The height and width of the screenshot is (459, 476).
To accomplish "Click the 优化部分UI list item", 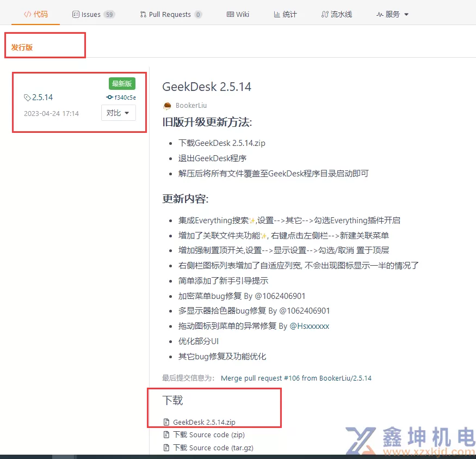I will tap(199, 341).
